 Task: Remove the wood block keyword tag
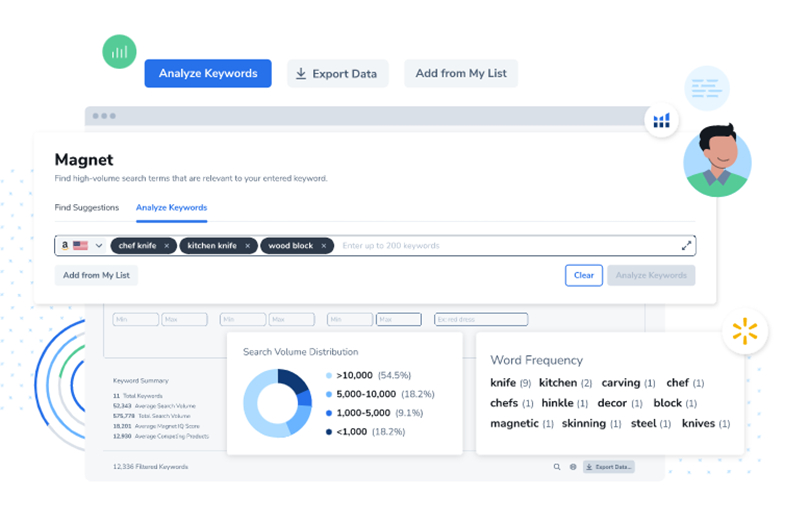323,246
